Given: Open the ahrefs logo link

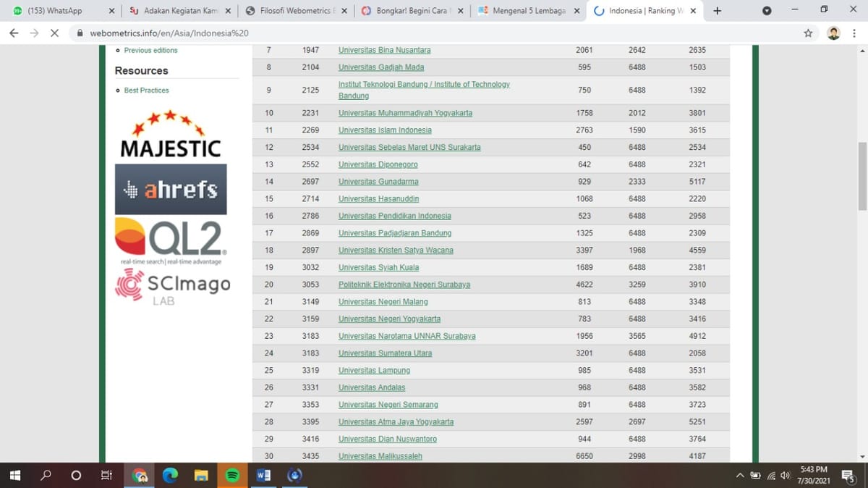Looking at the screenshot, I should click(x=171, y=190).
